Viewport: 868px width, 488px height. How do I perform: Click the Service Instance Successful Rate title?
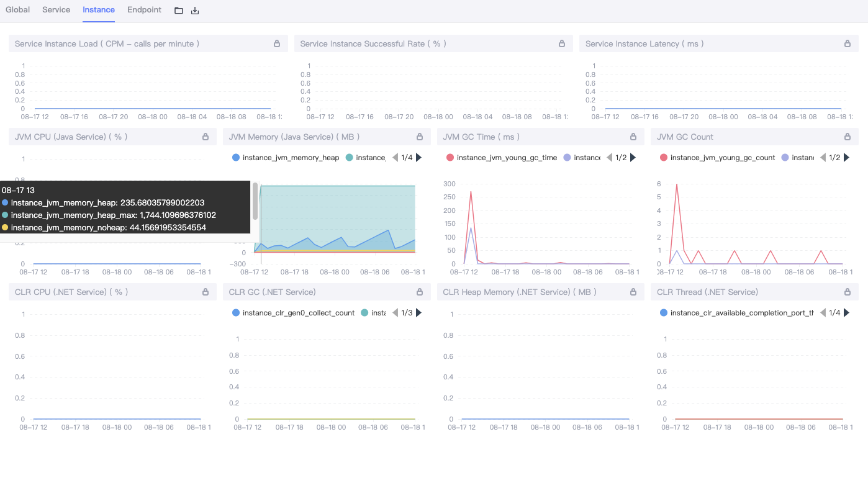pyautogui.click(x=373, y=43)
